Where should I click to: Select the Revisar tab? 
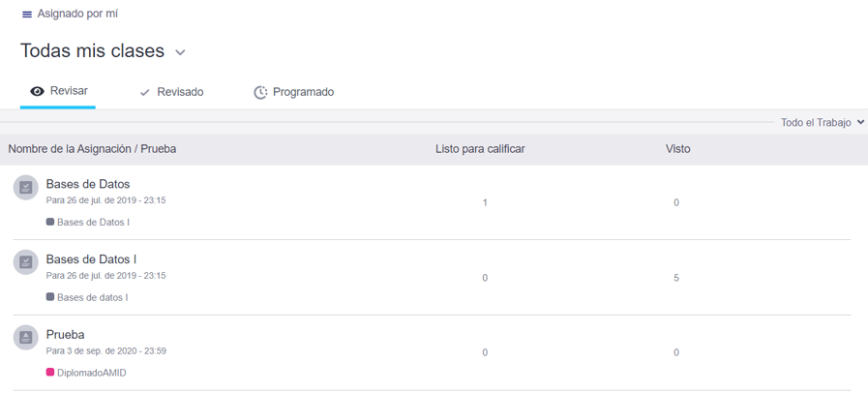[x=69, y=92]
